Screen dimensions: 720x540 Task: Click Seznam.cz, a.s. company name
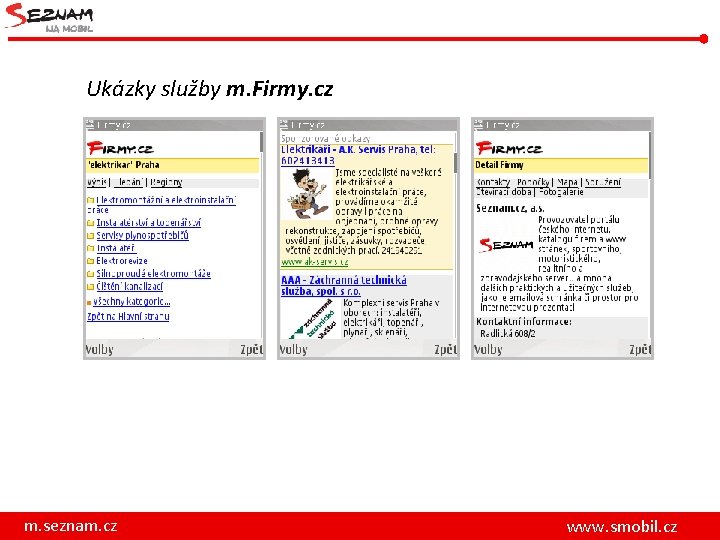click(510, 208)
